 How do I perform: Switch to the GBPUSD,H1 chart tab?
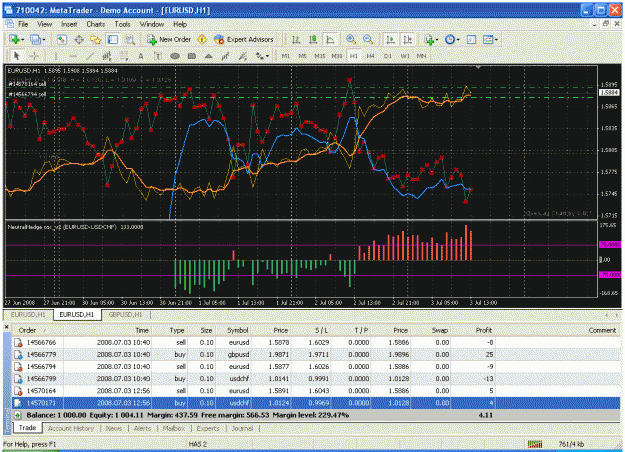(126, 314)
